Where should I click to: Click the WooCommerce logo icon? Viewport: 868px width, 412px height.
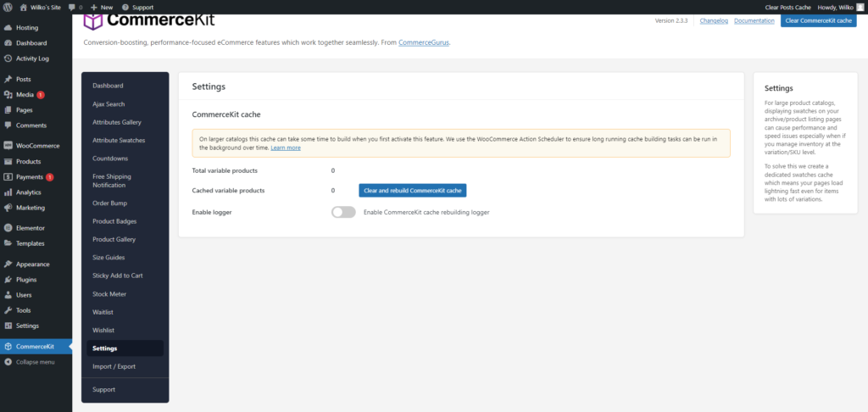click(x=8, y=146)
